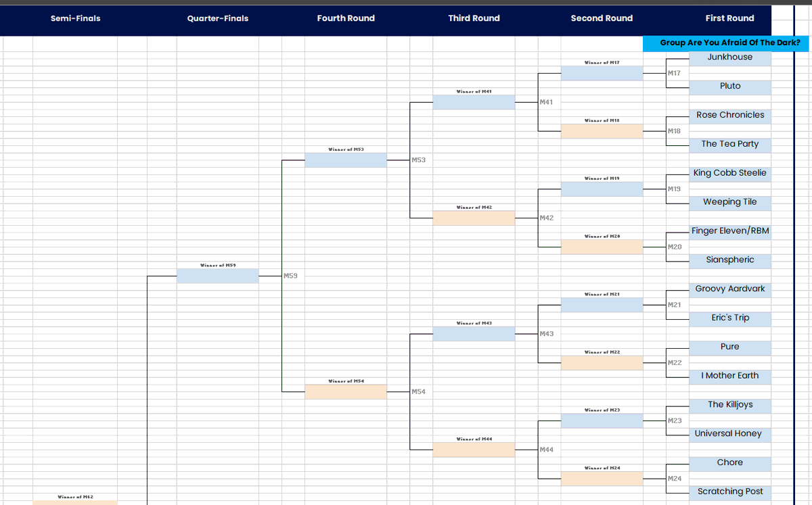Viewport: 812px width, 505px height.
Task: Select the Weeping Tile cell
Action: click(729, 203)
